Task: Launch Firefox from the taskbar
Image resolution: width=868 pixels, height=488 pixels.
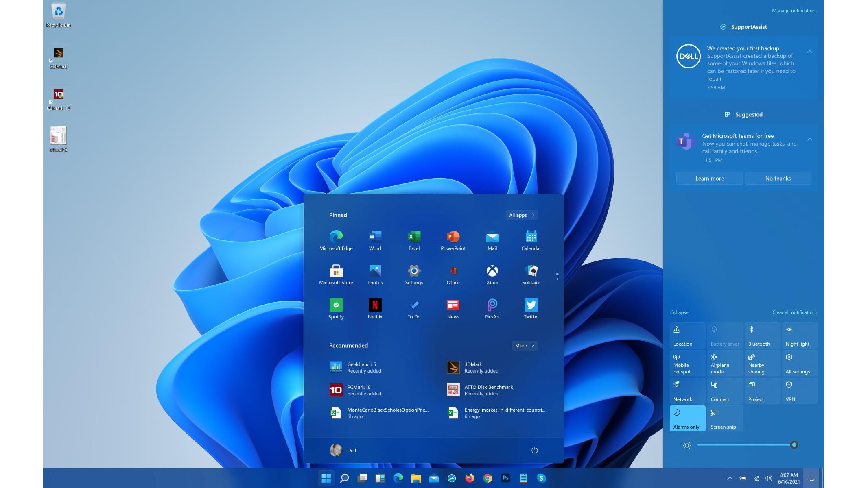Action: click(x=470, y=478)
